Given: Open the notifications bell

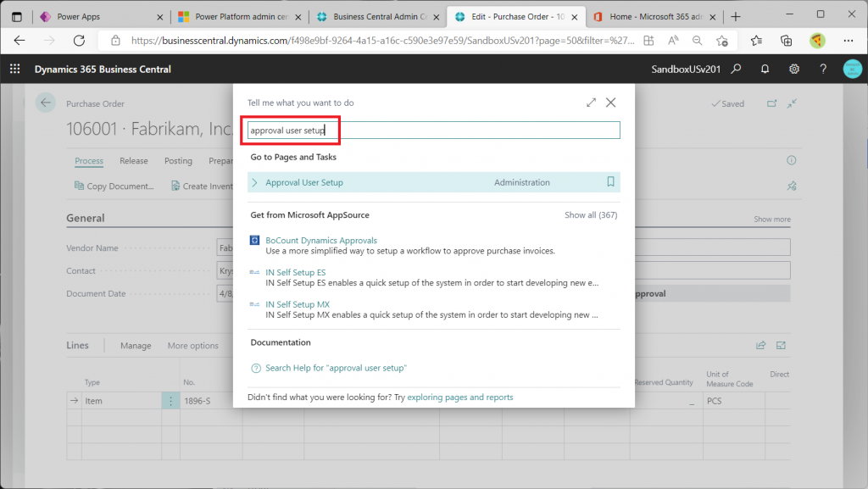Looking at the screenshot, I should click(x=765, y=69).
